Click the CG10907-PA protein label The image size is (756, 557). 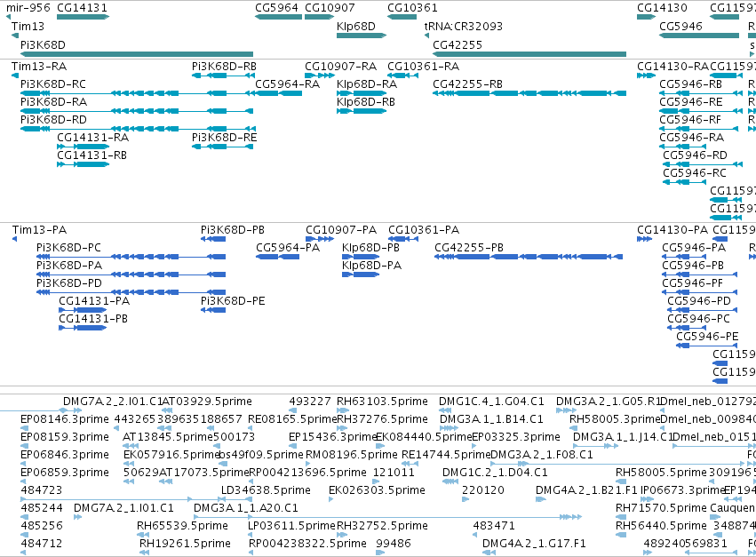tap(341, 229)
